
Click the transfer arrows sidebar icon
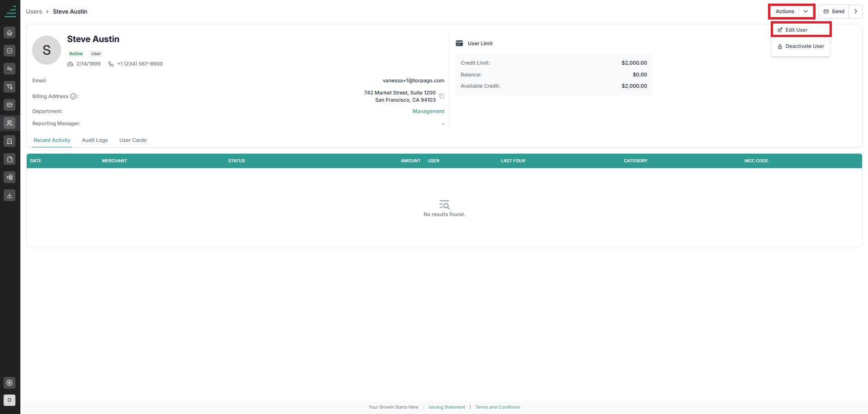[x=9, y=69]
